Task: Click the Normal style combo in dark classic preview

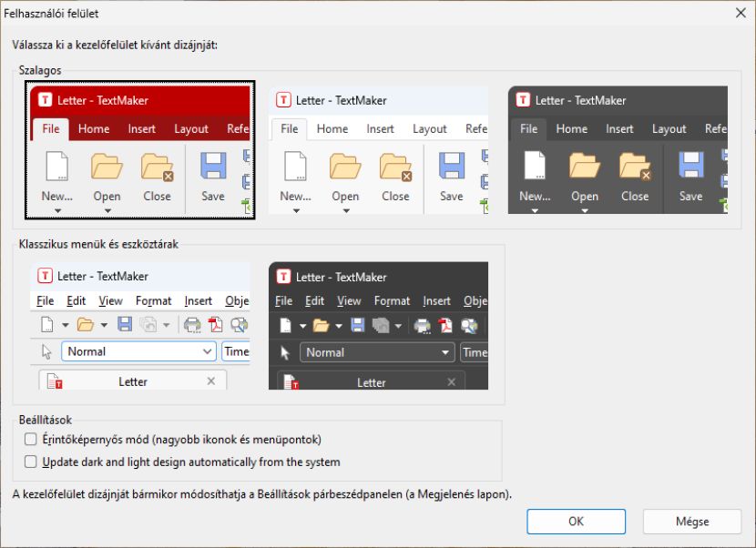Action: click(377, 352)
